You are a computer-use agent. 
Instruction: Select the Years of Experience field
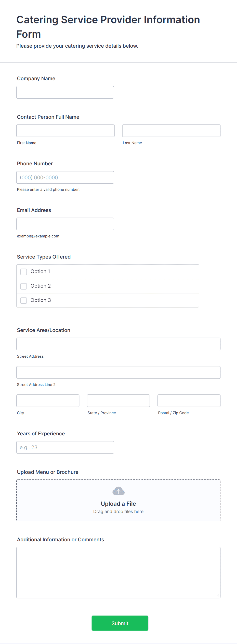click(65, 447)
